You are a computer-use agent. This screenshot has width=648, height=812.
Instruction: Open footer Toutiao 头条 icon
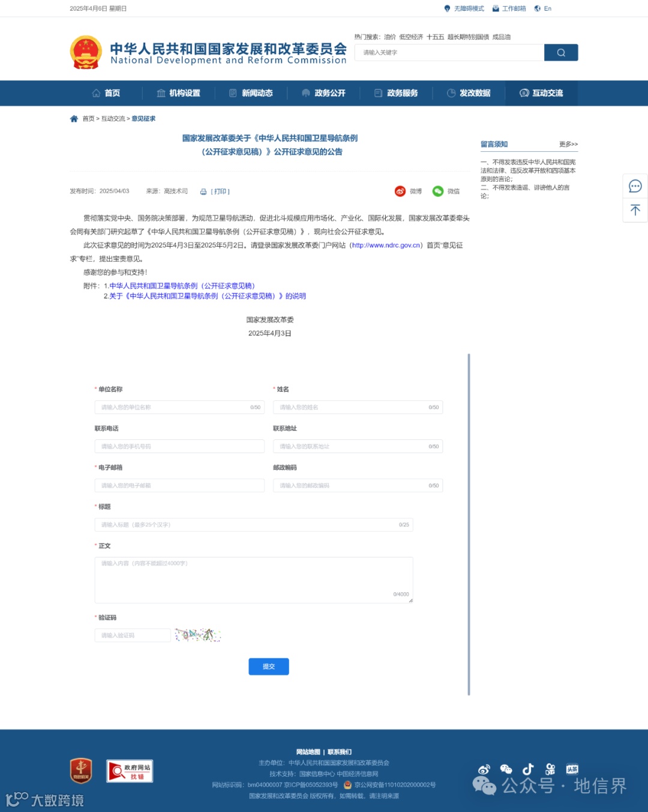point(572,769)
